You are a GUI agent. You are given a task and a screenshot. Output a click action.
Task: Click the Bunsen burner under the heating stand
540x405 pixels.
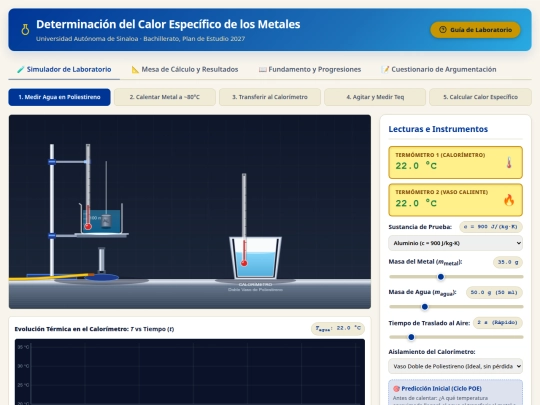click(101, 264)
